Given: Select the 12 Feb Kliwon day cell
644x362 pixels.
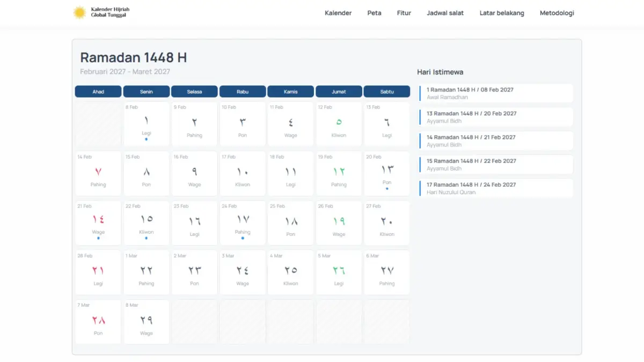Looking at the screenshot, I should pyautogui.click(x=339, y=124).
